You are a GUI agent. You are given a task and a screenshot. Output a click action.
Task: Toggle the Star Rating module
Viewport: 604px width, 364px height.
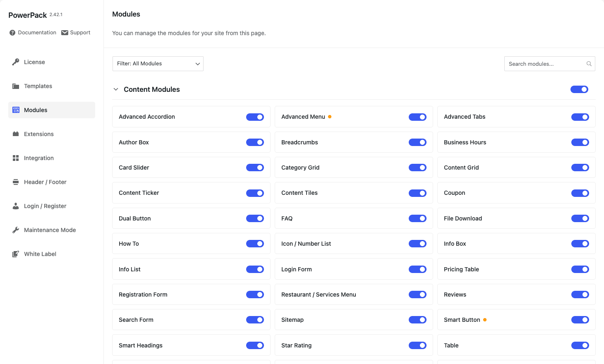coord(417,345)
